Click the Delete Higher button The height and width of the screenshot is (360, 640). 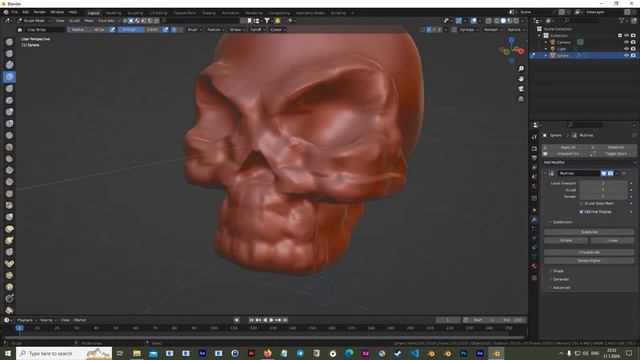[x=589, y=260]
